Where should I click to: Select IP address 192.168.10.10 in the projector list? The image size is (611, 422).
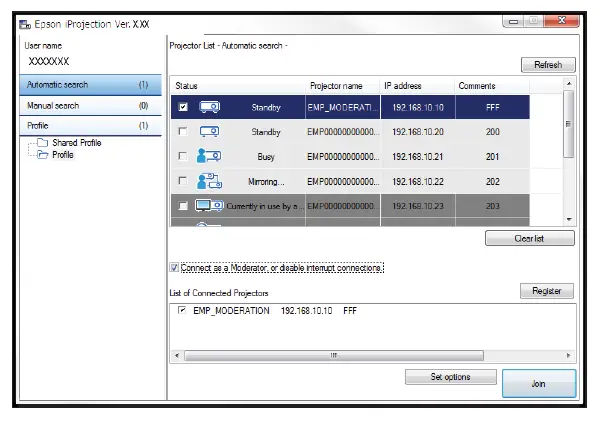click(x=418, y=107)
